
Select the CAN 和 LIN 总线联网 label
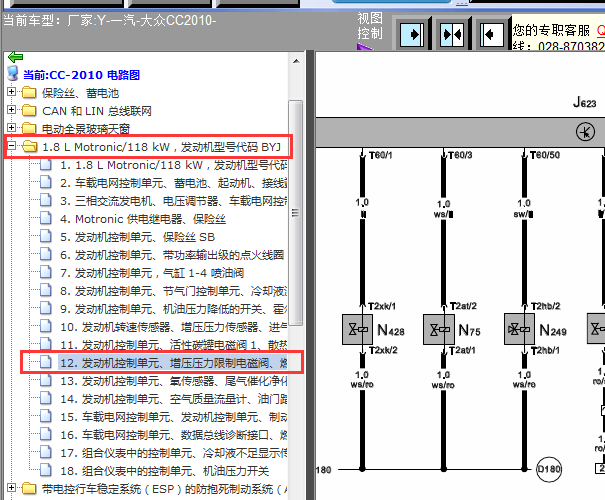(x=97, y=111)
